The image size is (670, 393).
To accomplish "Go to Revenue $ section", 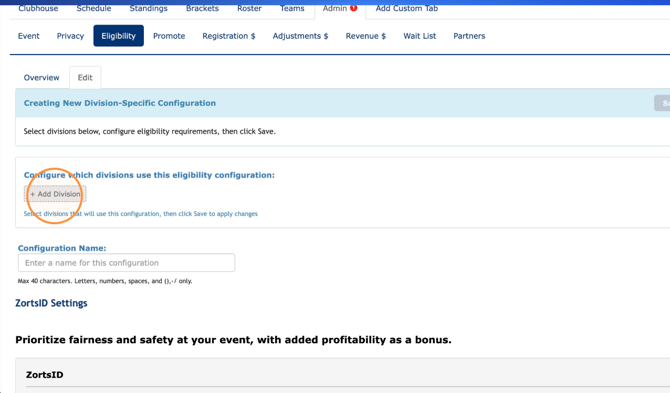I will (365, 36).
